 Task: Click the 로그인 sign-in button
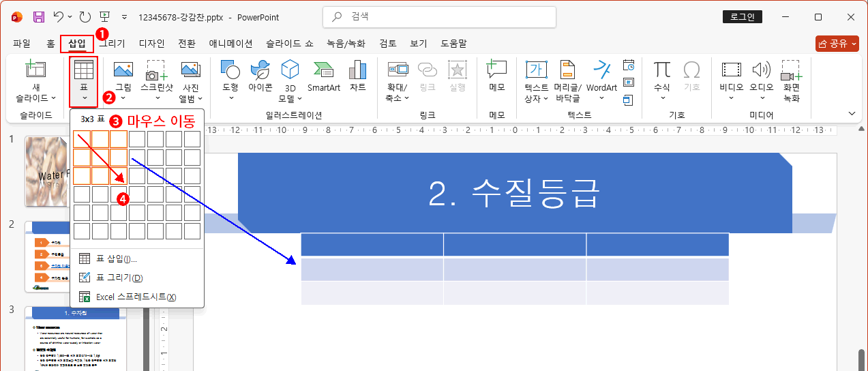pyautogui.click(x=742, y=17)
